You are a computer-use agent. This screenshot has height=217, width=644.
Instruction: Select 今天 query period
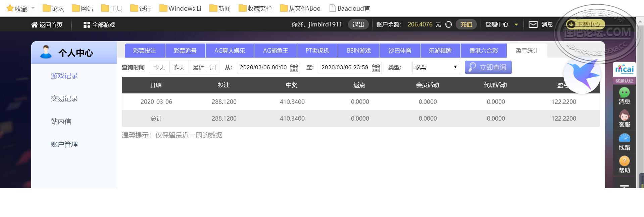(x=159, y=67)
